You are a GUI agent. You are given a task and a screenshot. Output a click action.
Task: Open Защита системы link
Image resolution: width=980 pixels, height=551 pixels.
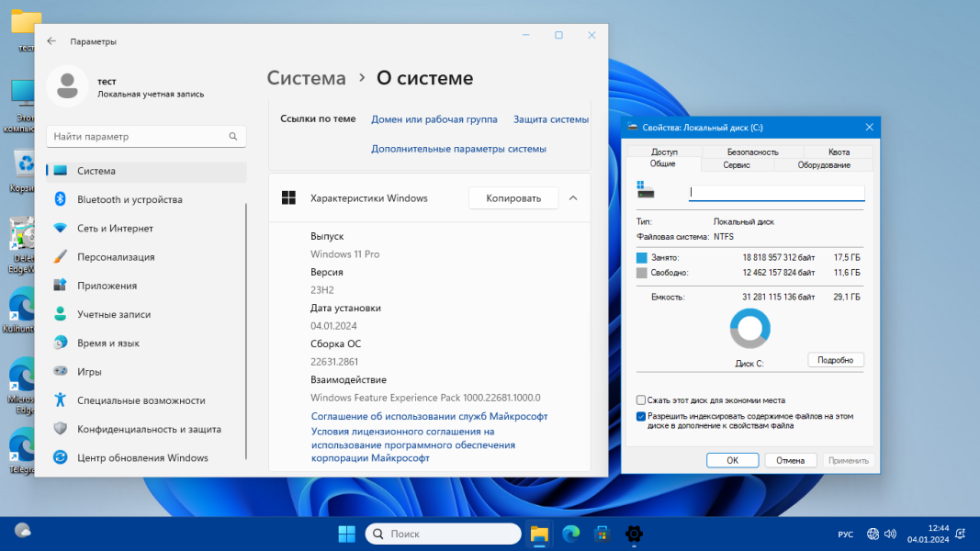551,118
